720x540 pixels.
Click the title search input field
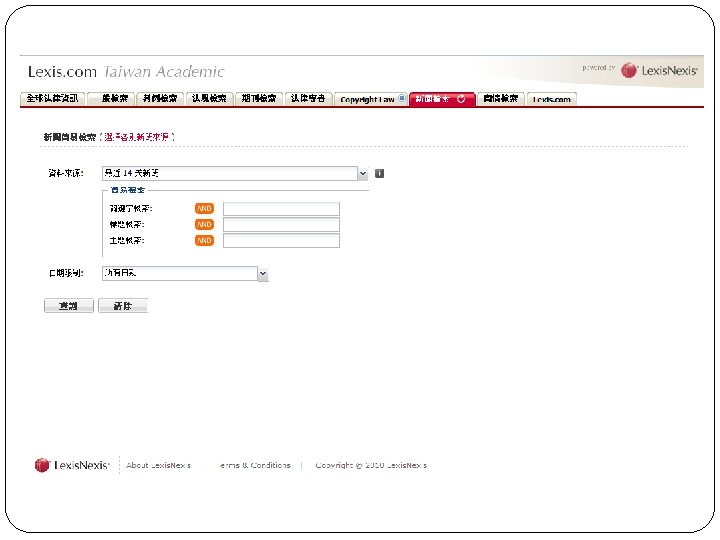click(x=281, y=225)
